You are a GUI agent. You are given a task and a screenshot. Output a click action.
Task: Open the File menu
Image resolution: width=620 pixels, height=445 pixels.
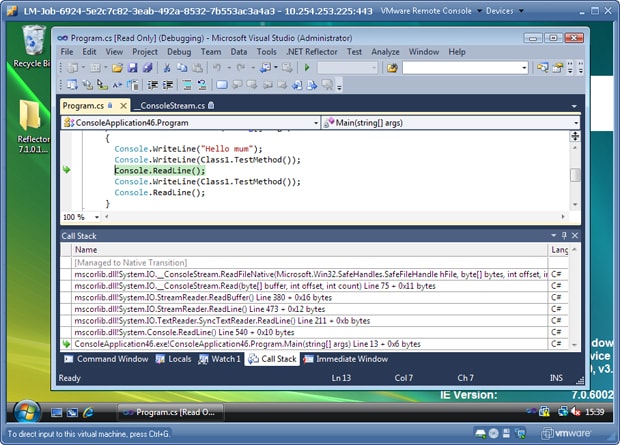pos(67,52)
